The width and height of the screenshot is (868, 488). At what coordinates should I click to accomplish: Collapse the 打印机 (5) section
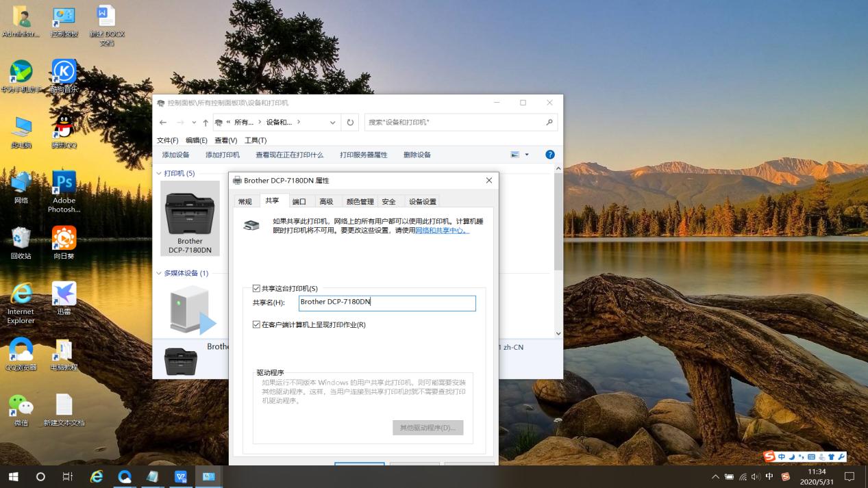158,173
